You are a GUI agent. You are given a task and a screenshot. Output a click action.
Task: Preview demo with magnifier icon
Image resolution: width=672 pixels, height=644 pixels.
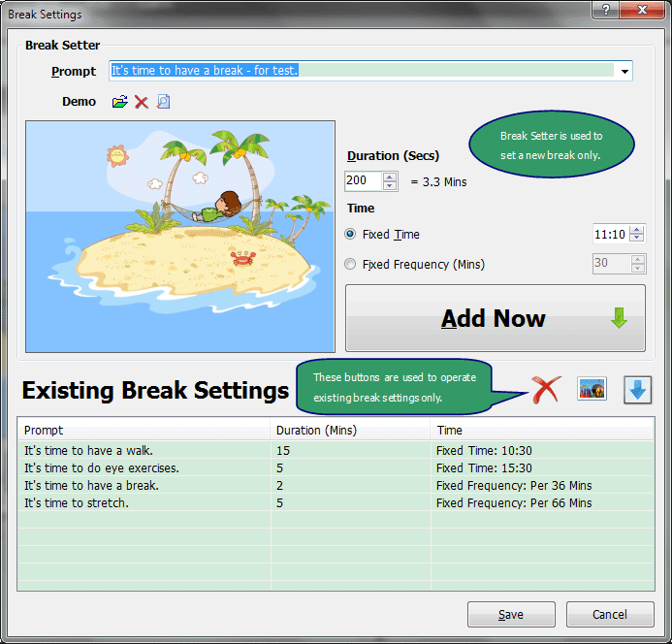click(x=163, y=102)
